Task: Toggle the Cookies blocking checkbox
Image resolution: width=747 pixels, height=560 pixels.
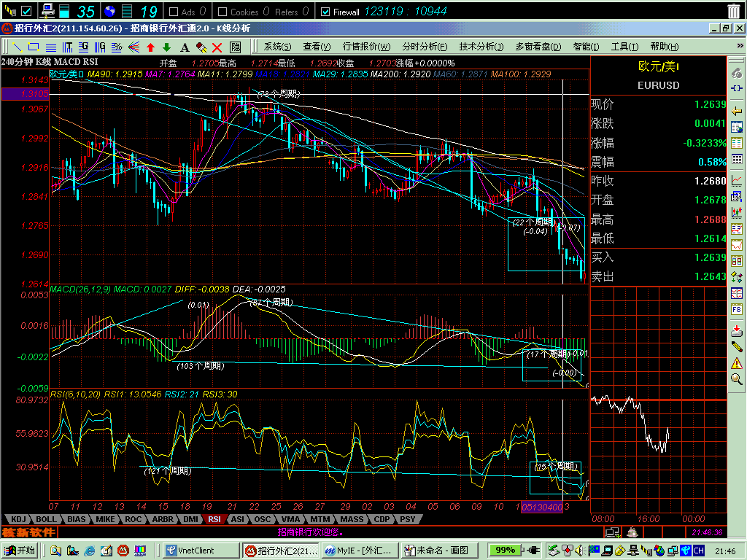Action: pyautogui.click(x=222, y=12)
